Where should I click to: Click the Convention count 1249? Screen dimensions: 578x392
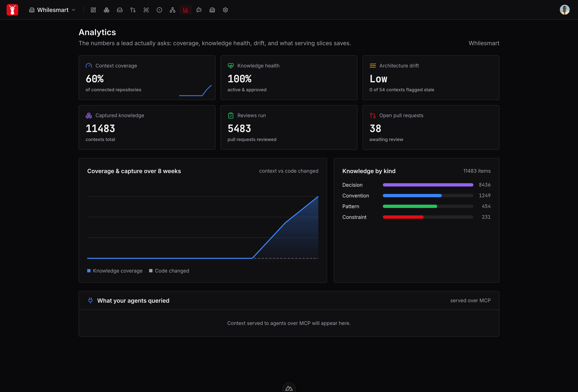485,196
